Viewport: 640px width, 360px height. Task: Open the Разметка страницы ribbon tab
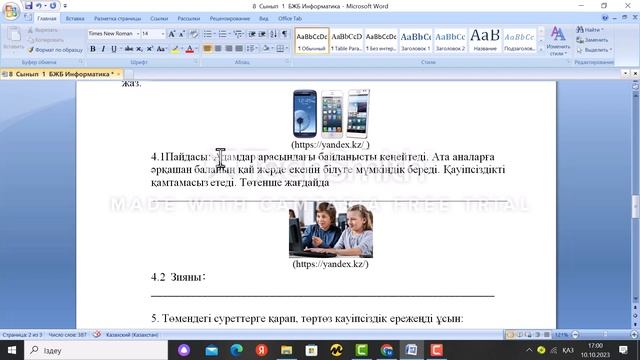117,18
